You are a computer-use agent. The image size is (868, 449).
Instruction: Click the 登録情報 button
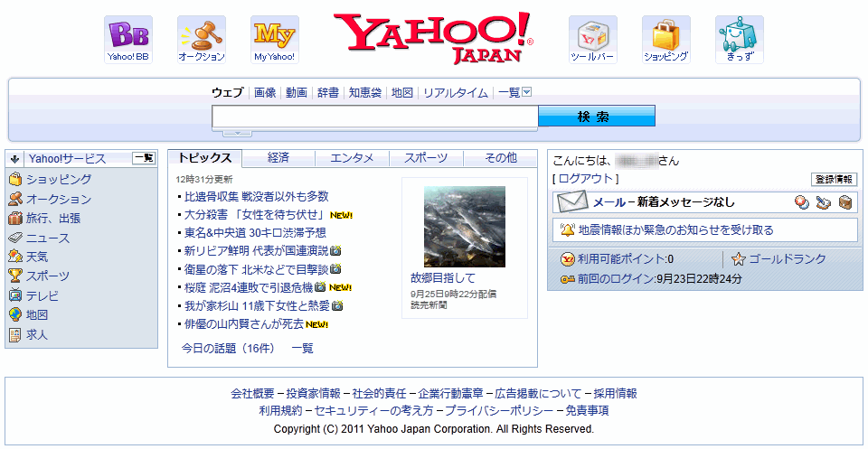pyautogui.click(x=835, y=180)
